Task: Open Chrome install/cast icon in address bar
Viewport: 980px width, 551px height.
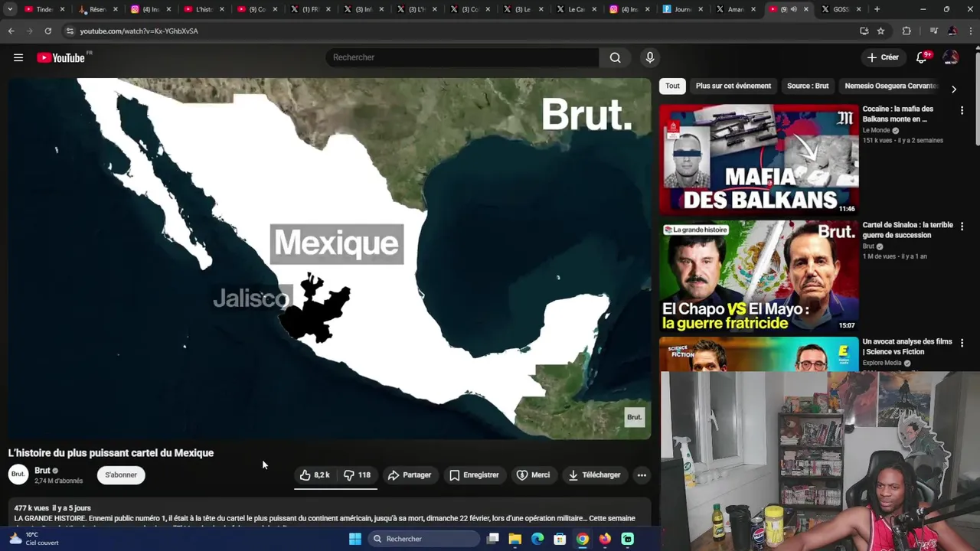Action: click(864, 31)
